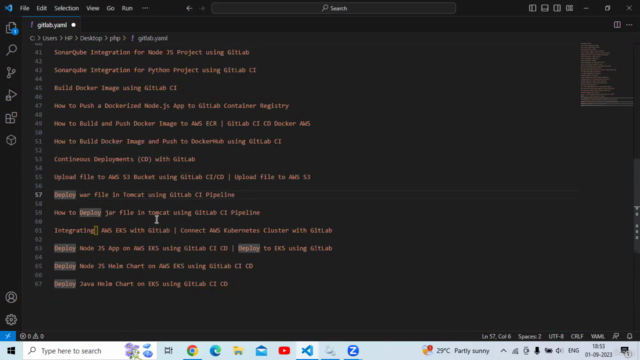Open the Source Control view

pyautogui.click(x=11, y=73)
